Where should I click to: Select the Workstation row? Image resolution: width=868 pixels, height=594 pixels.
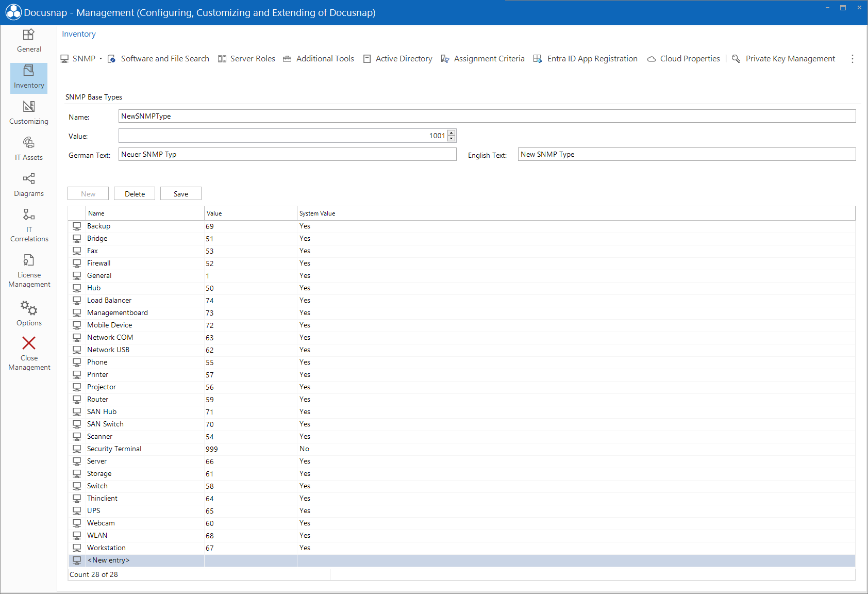pos(462,548)
